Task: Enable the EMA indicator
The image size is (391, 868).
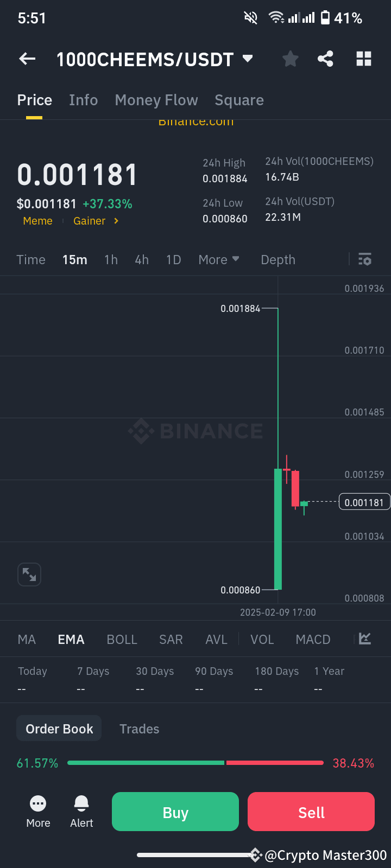Action: click(71, 639)
